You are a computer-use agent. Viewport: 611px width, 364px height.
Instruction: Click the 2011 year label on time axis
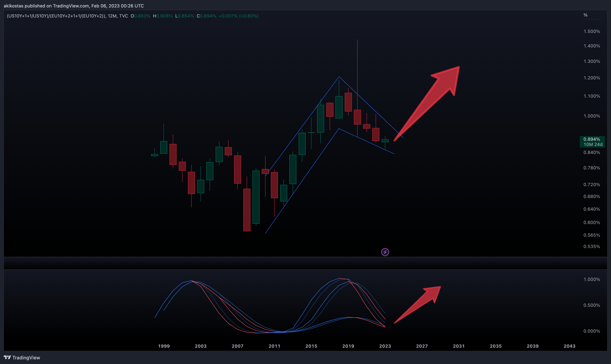(x=274, y=346)
